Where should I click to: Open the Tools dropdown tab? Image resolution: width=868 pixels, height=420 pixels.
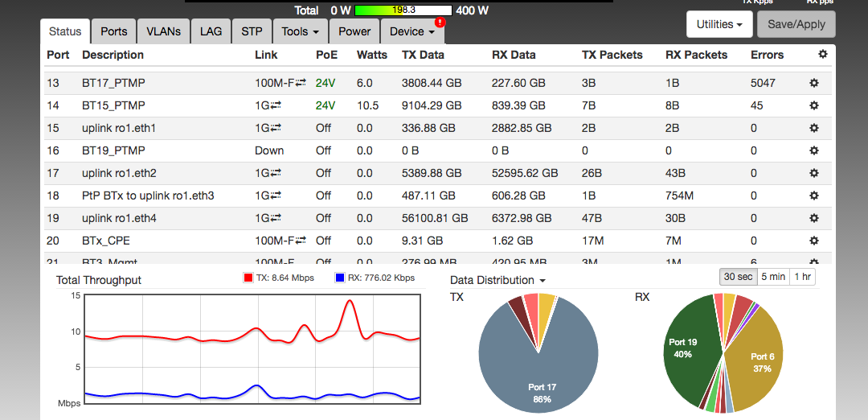tap(301, 31)
